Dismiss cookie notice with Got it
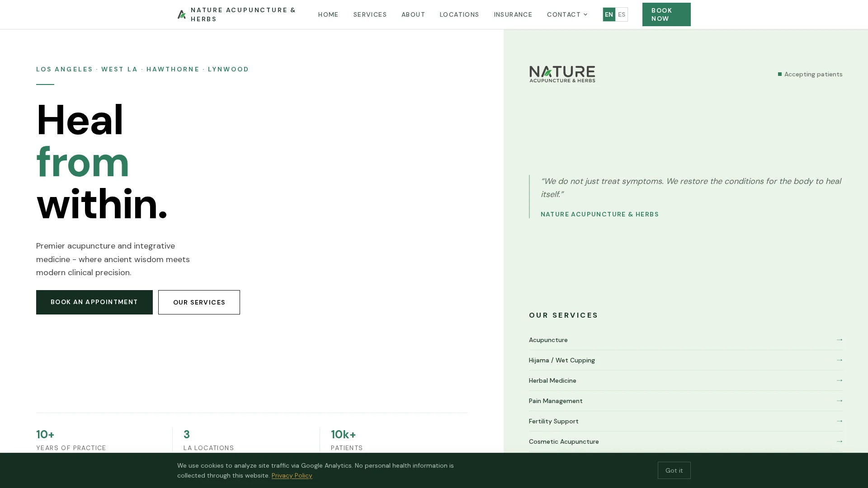868x488 pixels. (674, 470)
